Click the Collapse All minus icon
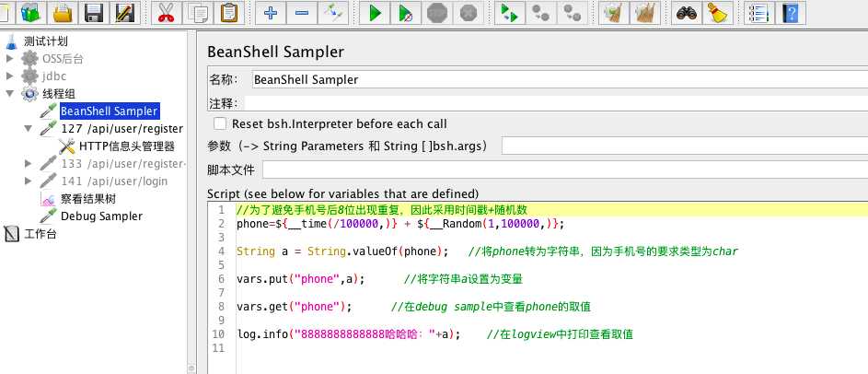This screenshot has width=868, height=374. (302, 13)
